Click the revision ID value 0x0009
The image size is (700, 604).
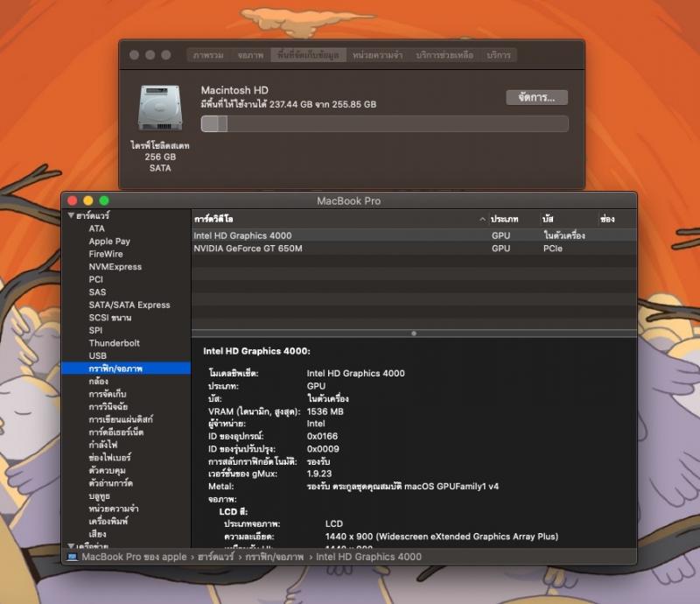point(323,449)
